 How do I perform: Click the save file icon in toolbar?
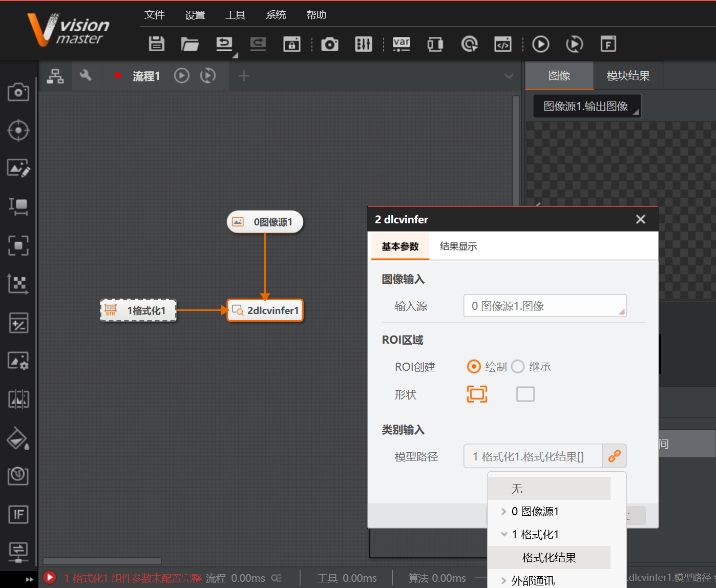tap(157, 44)
